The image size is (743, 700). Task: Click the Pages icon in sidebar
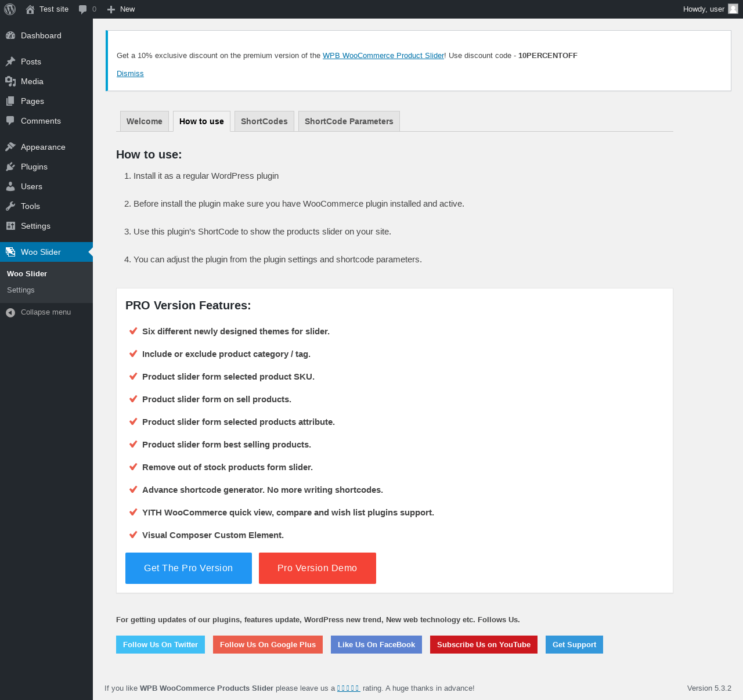coord(10,101)
